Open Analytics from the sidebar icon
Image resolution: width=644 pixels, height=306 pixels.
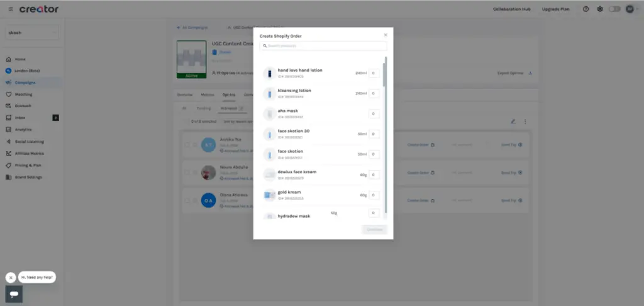pyautogui.click(x=9, y=130)
